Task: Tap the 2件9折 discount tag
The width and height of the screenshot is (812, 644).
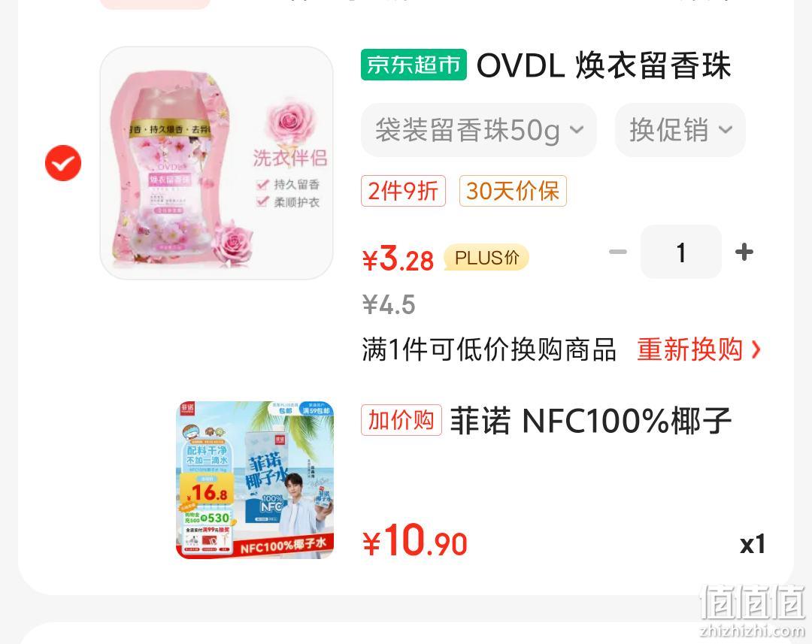Action: (403, 191)
